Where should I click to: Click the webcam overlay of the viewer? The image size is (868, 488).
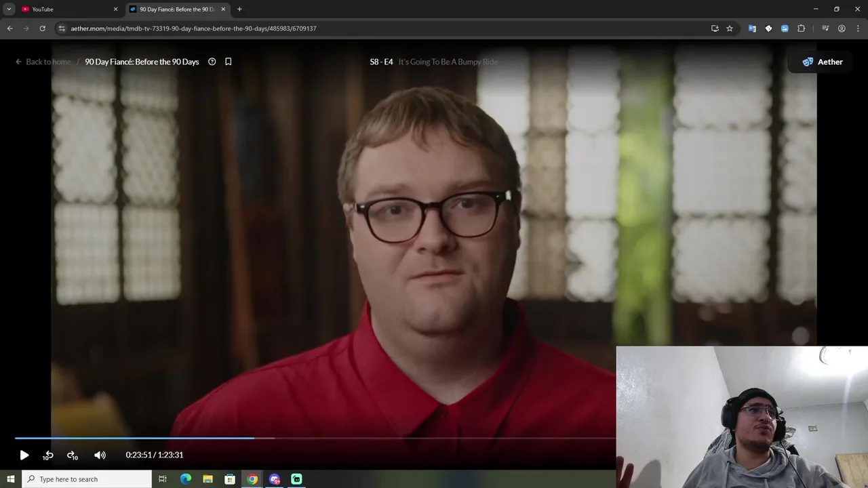pyautogui.click(x=742, y=417)
